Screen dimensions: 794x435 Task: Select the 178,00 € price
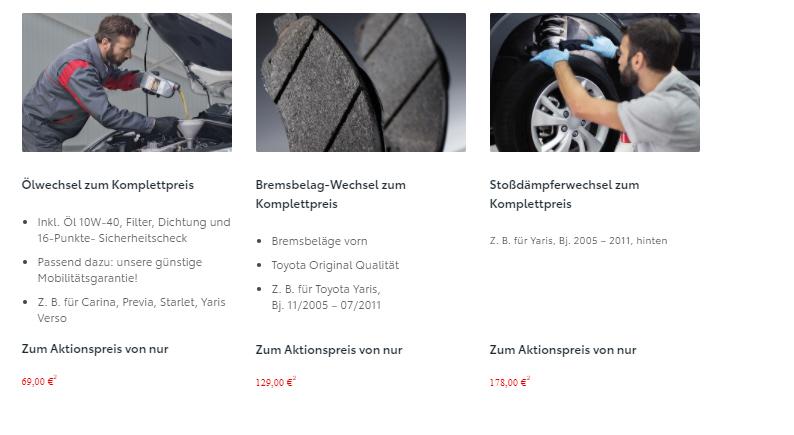pyautogui.click(x=508, y=383)
